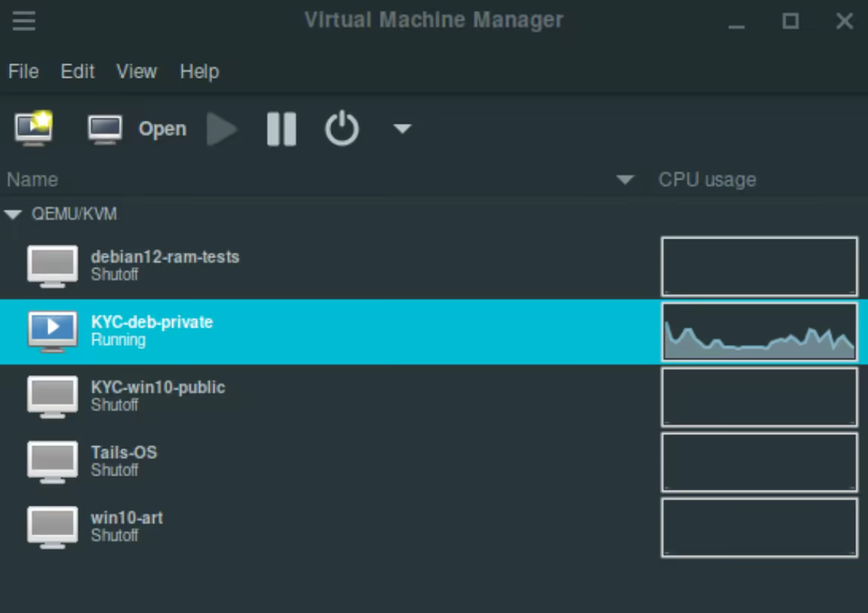Open the File menu

[x=23, y=72]
